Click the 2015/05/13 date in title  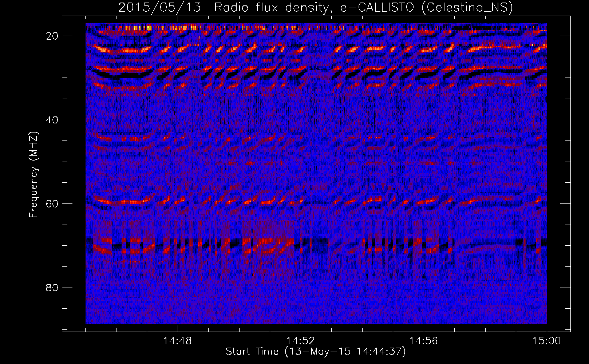pos(159,8)
